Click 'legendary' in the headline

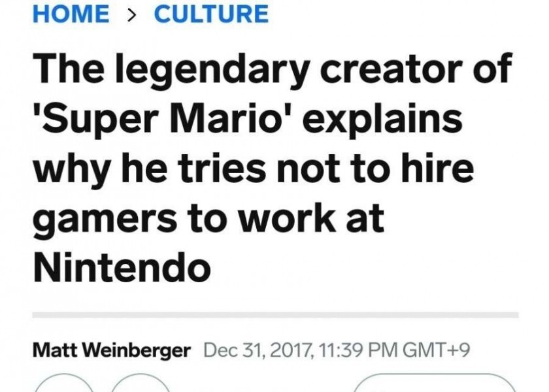214,70
